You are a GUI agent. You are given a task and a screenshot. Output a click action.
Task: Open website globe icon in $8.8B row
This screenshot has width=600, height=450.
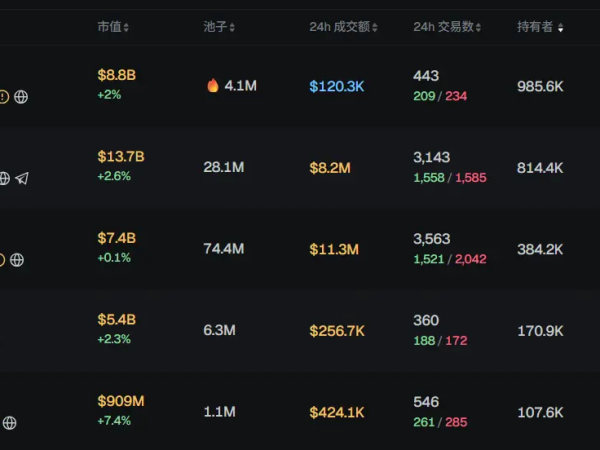point(21,97)
